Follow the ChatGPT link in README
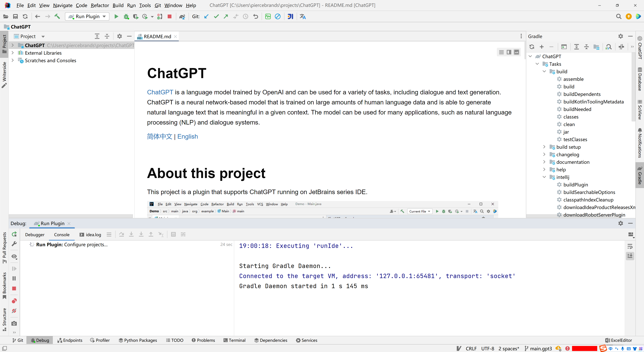This screenshot has height=352, width=644. [160, 92]
